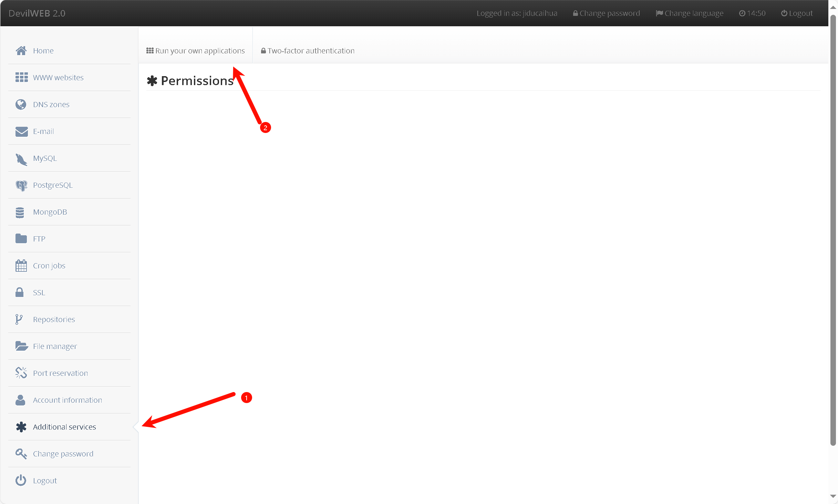838x504 pixels.
Task: Open the File manager section
Action: point(69,346)
